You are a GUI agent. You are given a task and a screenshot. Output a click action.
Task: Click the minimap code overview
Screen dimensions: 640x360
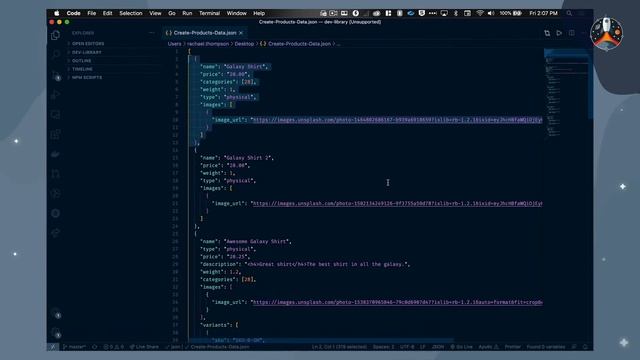tap(566, 94)
